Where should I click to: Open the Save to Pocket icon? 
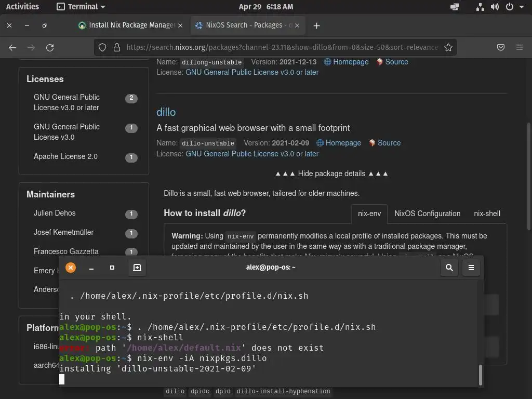tap(501, 47)
